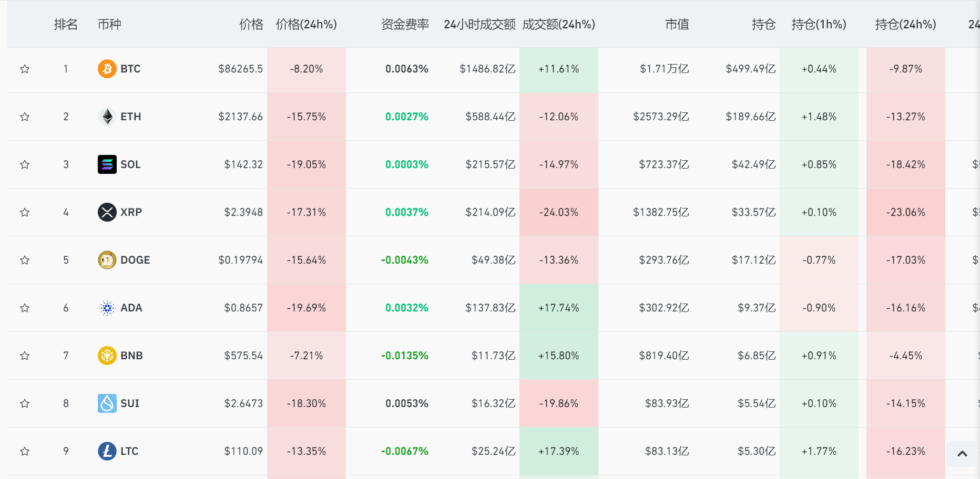This screenshot has height=479, width=980.
Task: Open the LTC coin name link
Action: tap(129, 451)
